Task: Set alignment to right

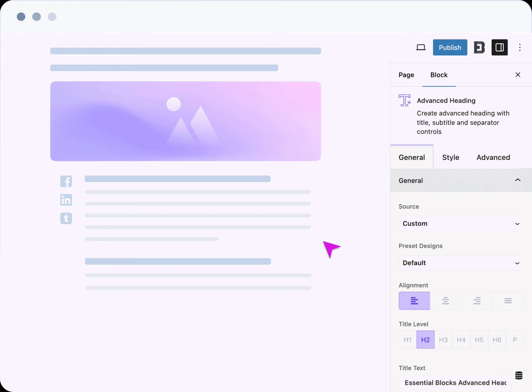Action: (477, 301)
